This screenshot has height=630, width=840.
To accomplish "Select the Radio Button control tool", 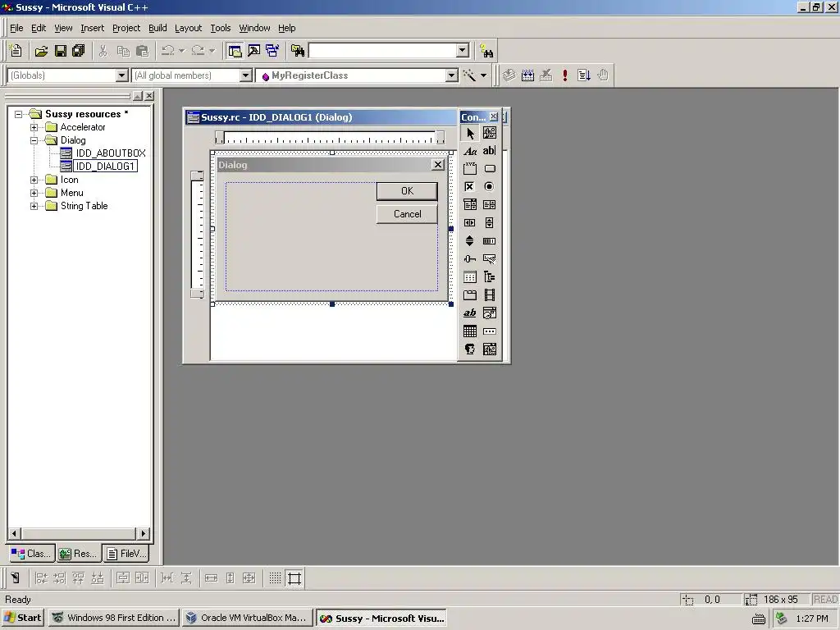I will (490, 187).
